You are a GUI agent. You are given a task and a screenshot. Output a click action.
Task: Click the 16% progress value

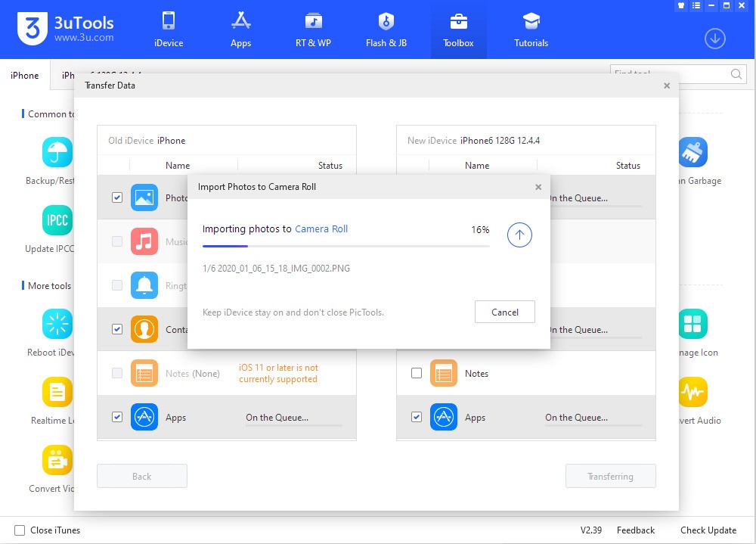pyautogui.click(x=480, y=230)
